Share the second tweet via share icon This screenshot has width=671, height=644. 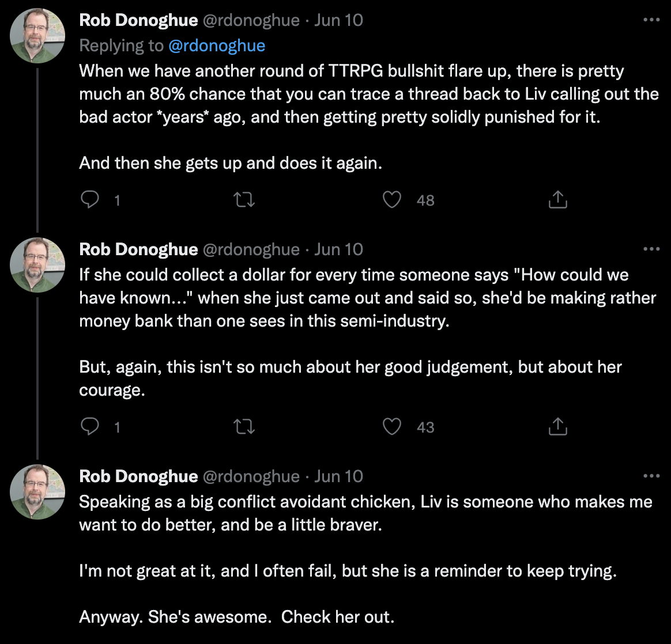pyautogui.click(x=557, y=427)
